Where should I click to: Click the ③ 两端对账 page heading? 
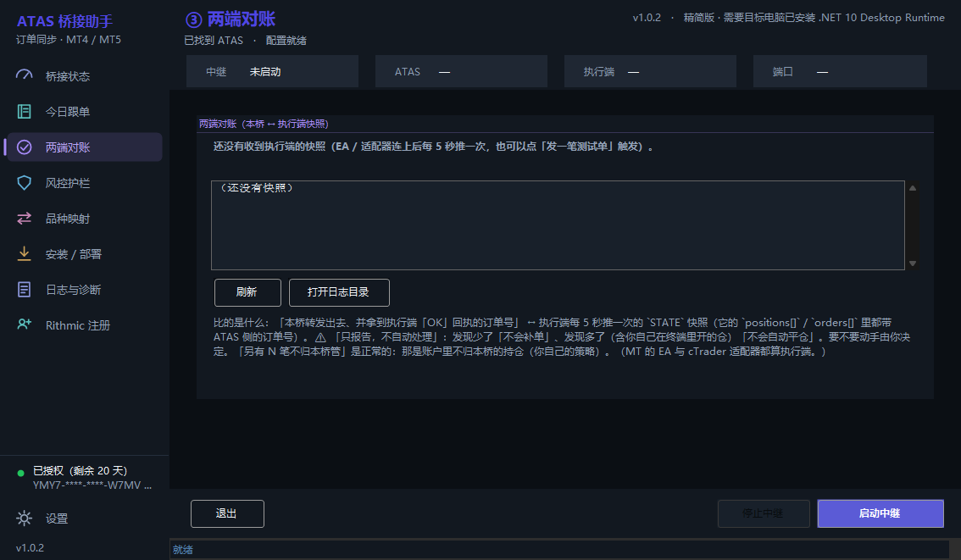coord(231,19)
